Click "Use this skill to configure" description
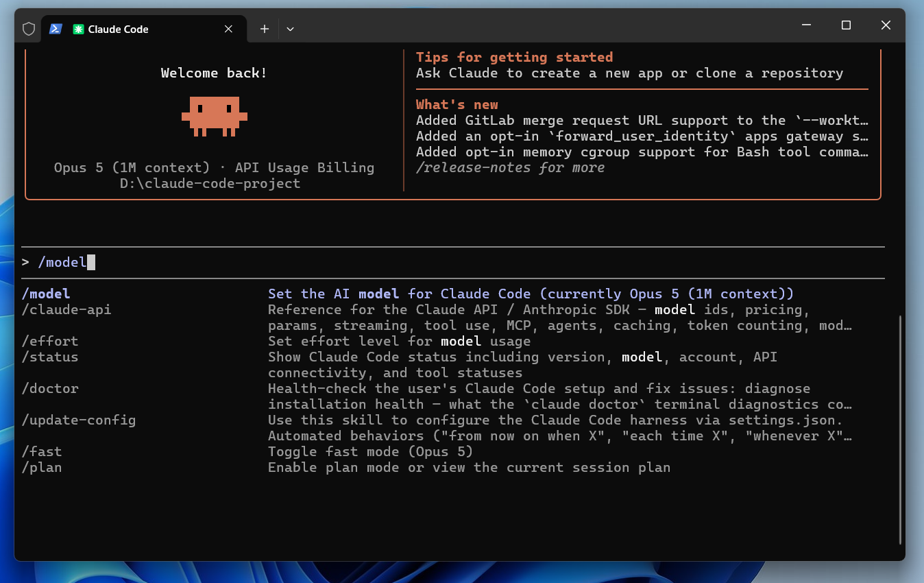 click(x=560, y=428)
